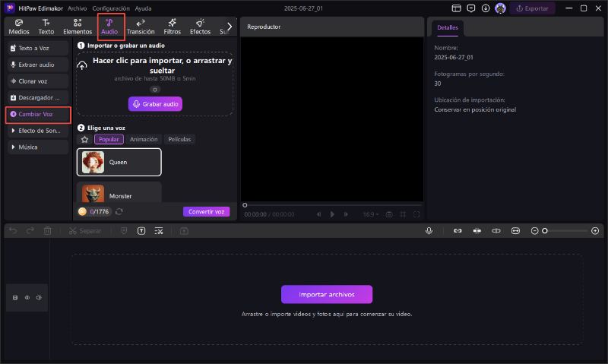608x364 pixels.
Task: Select Cambiar Voz in sidebar
Action: click(x=37, y=114)
